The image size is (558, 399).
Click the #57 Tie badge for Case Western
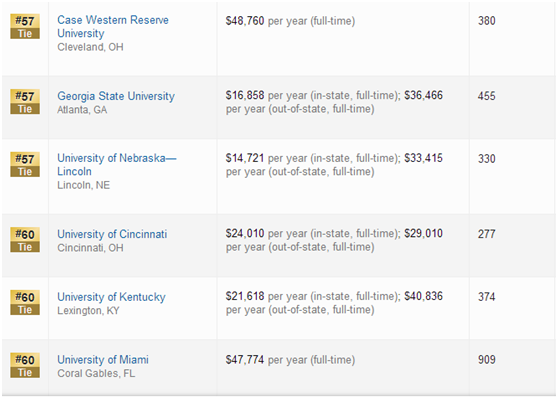click(25, 26)
